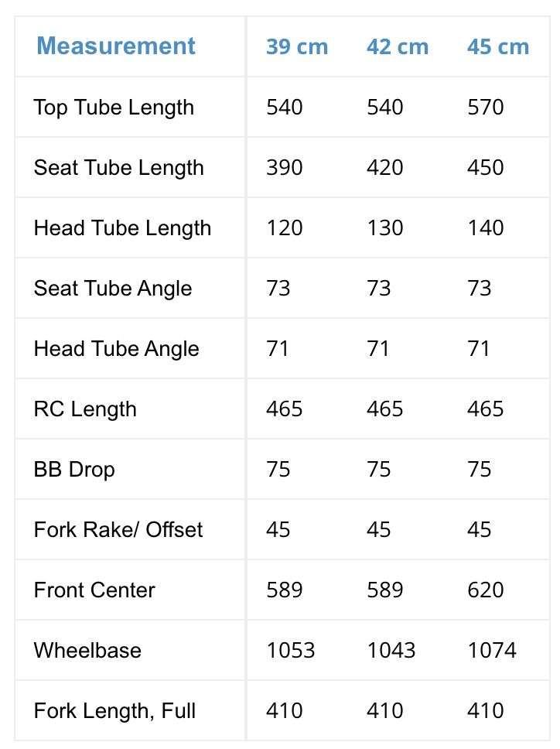Viewport: 560px width, 749px height.
Task: Click the 1053 wheelbase value
Action: pos(291,650)
